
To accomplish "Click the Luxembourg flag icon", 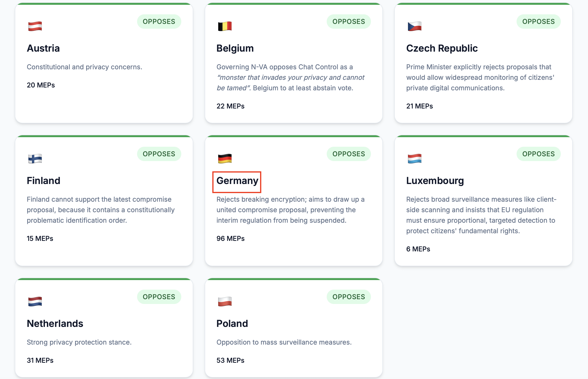I will pyautogui.click(x=414, y=158).
